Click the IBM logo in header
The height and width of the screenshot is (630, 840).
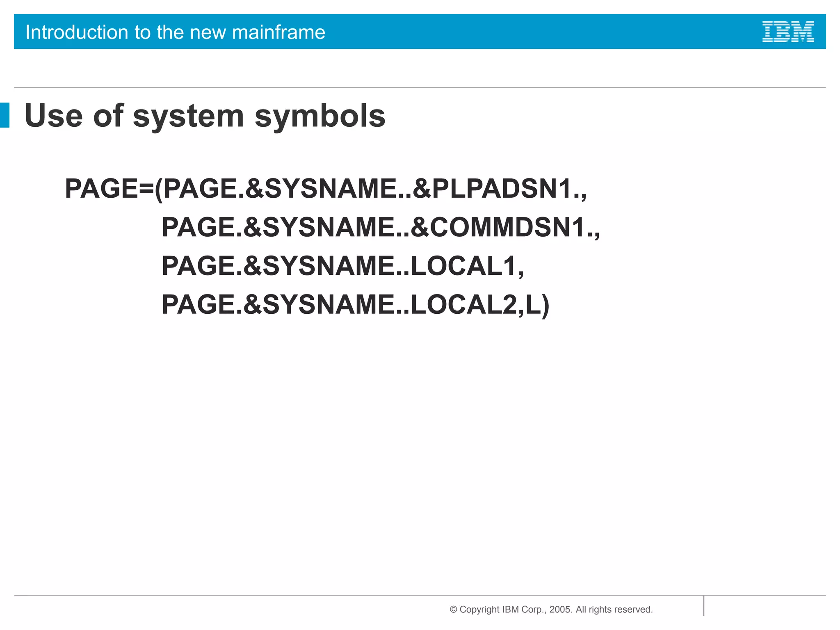coord(788,32)
